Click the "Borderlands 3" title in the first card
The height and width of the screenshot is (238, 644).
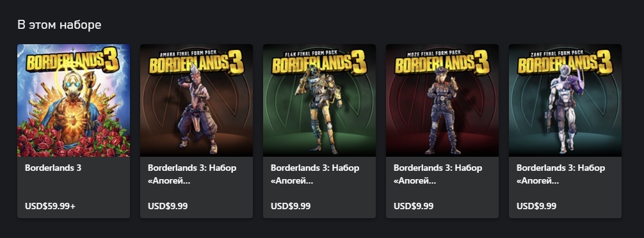click(53, 168)
